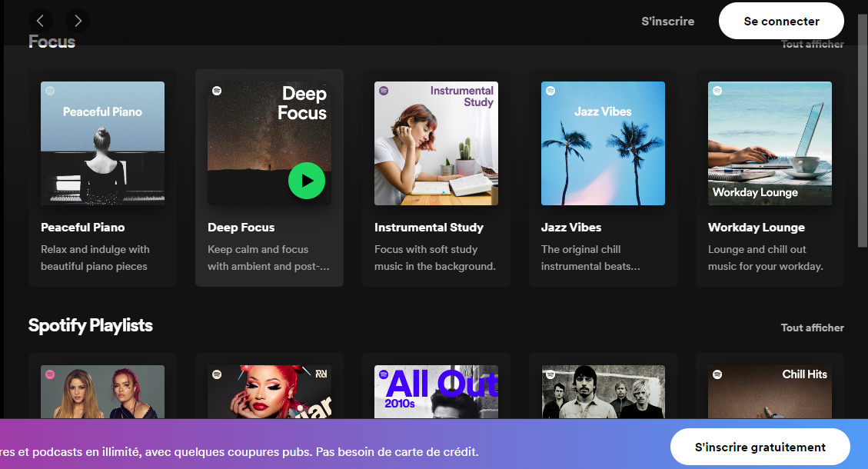Screen dimensions: 868x469
Task: Open the Jazz Vibes cover image
Action: click(603, 144)
